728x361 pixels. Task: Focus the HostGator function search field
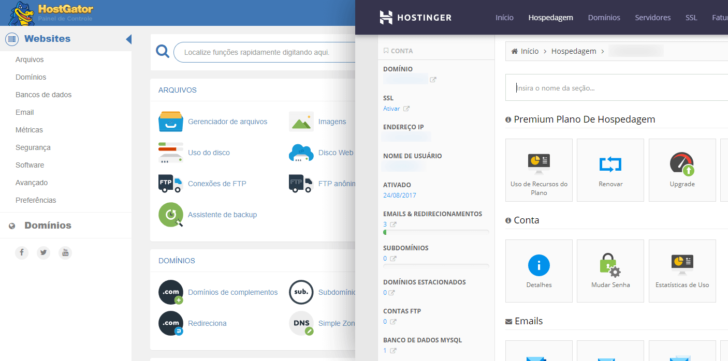[265, 52]
